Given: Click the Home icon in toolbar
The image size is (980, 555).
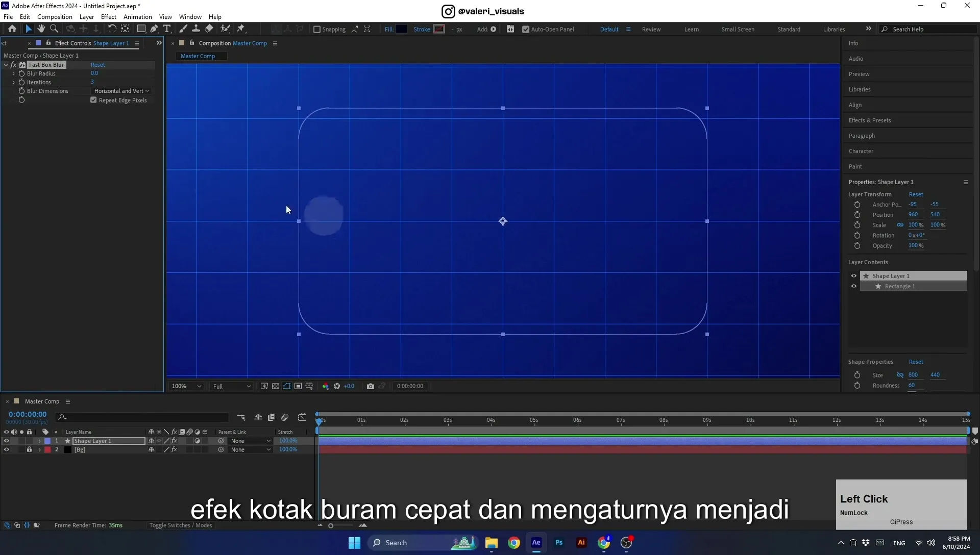Looking at the screenshot, I should (x=12, y=29).
